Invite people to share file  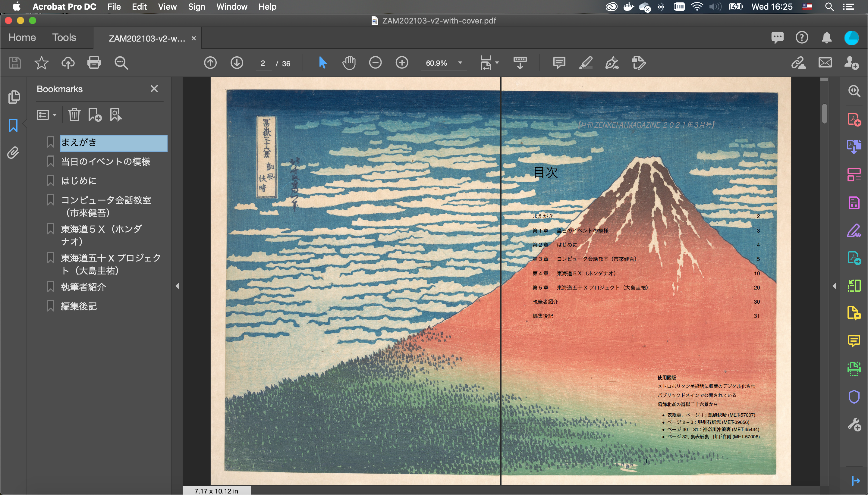852,63
